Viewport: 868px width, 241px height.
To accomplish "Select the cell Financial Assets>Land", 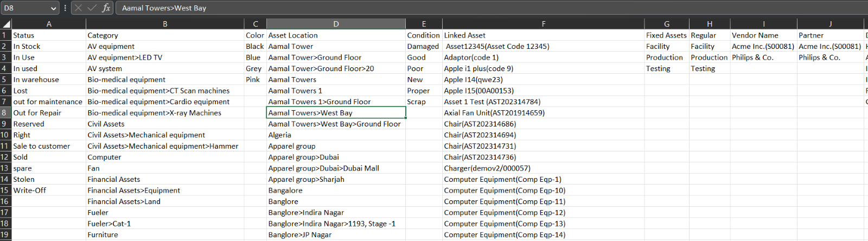I will (165, 201).
